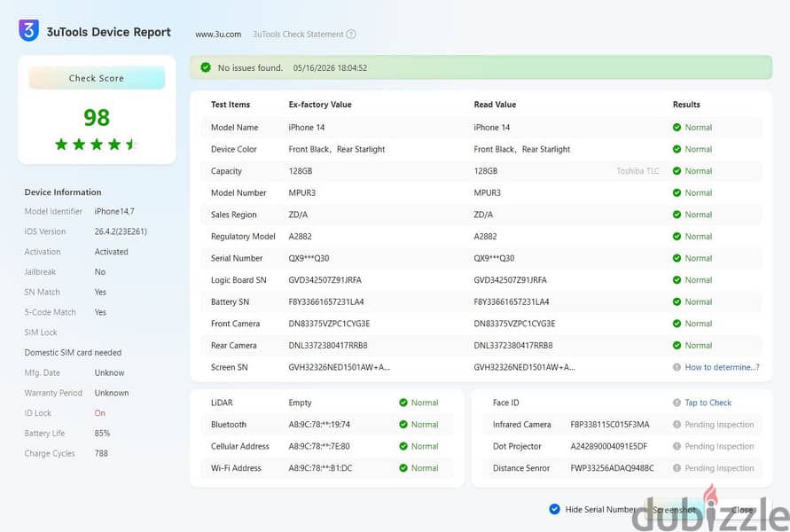Click the score value 98
Screen dimensions: 790x532
97,118
